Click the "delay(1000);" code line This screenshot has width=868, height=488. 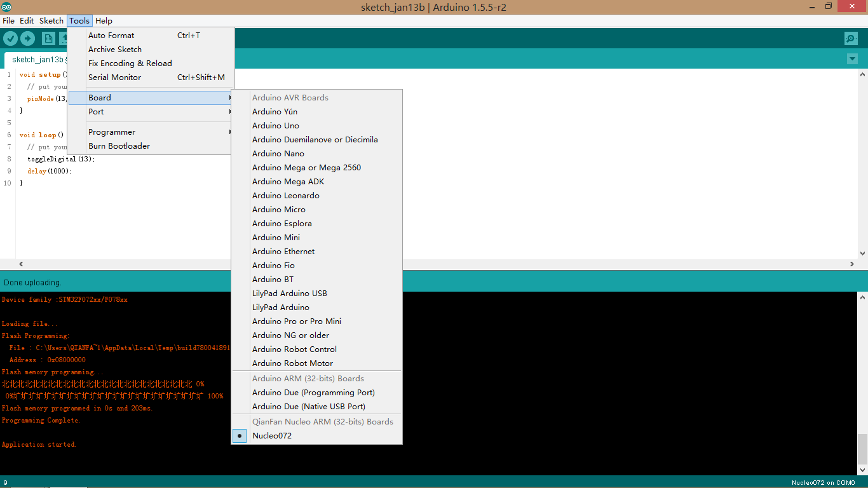50,171
